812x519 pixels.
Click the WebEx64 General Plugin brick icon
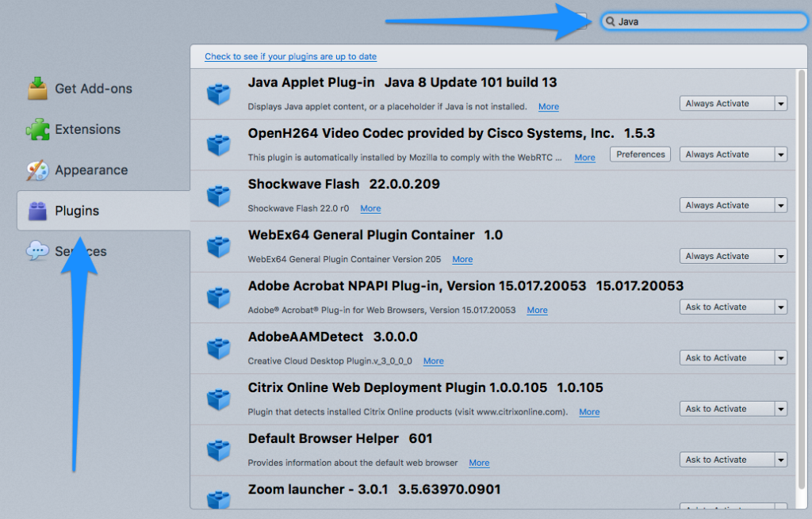click(x=219, y=247)
